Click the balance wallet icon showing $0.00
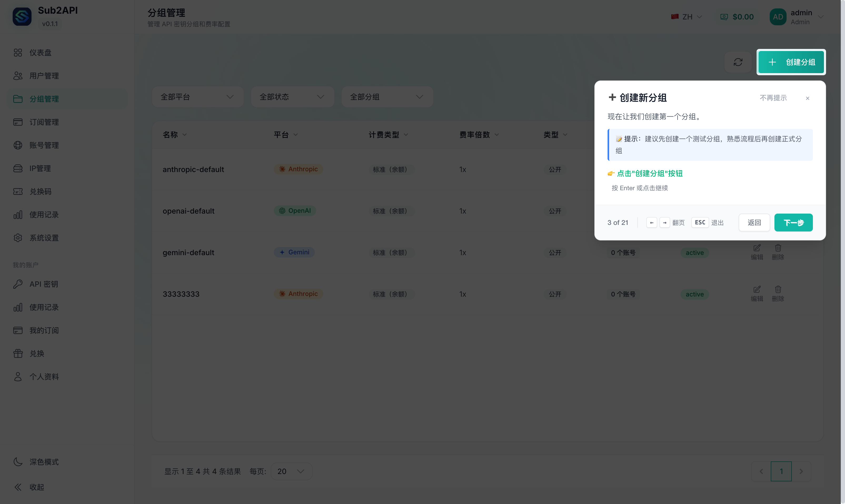The height and width of the screenshot is (504, 845). (x=724, y=17)
